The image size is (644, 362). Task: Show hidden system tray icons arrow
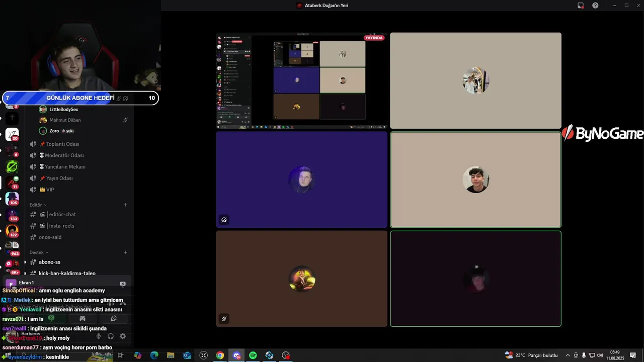(x=568, y=355)
